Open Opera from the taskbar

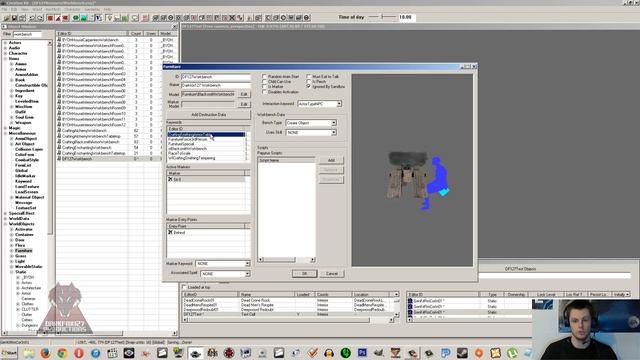coord(79,353)
